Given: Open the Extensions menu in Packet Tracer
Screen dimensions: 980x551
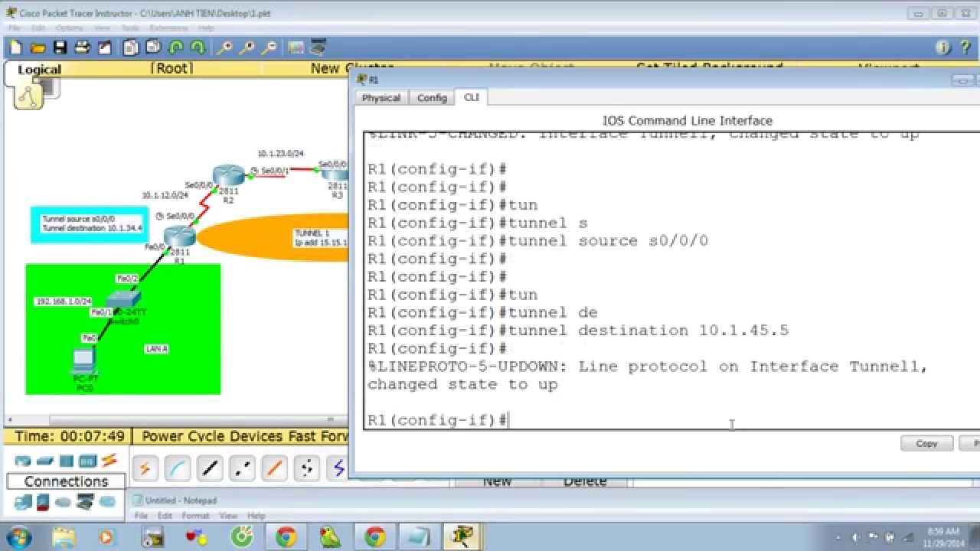Looking at the screenshot, I should (x=169, y=28).
